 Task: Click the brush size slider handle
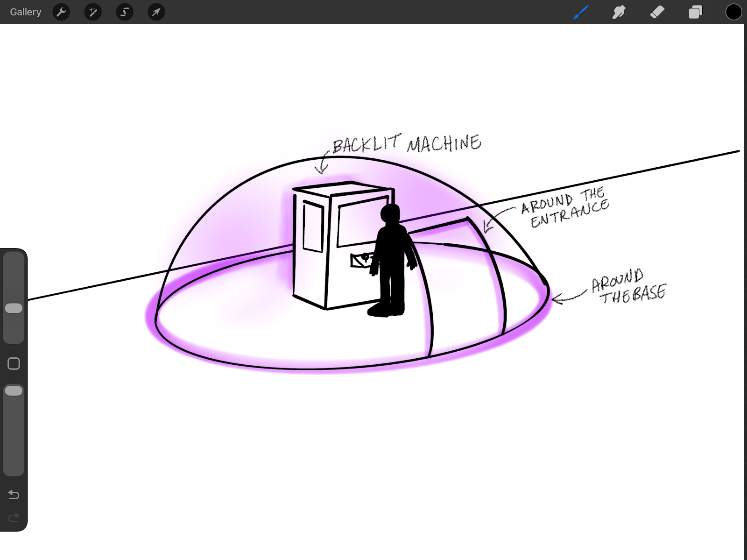(14, 308)
